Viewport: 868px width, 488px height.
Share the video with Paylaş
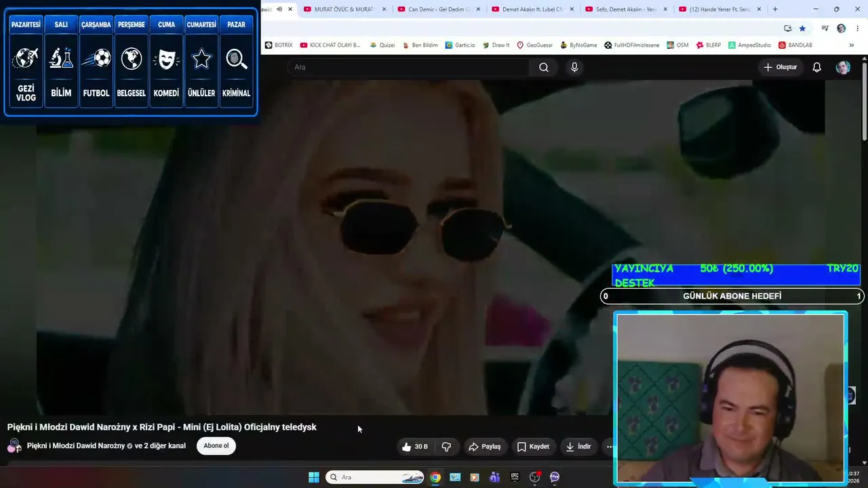coord(485,447)
